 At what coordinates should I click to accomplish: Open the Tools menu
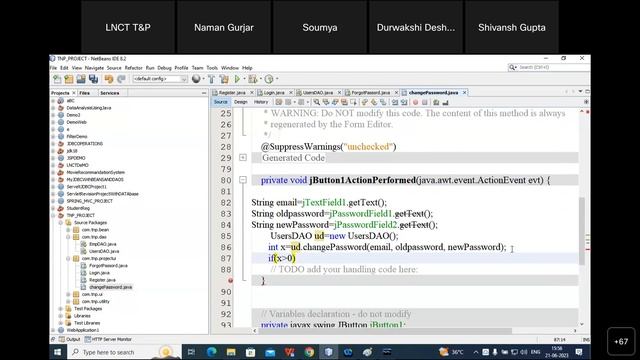[212, 68]
